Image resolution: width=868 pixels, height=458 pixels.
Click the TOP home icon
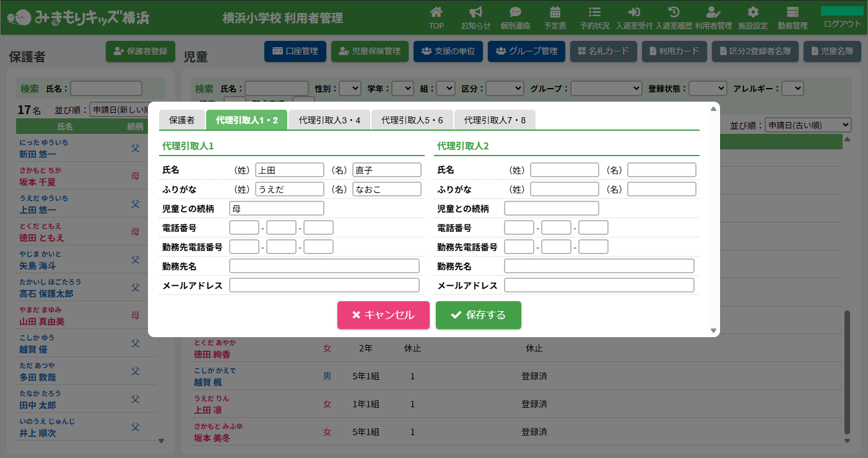[436, 12]
